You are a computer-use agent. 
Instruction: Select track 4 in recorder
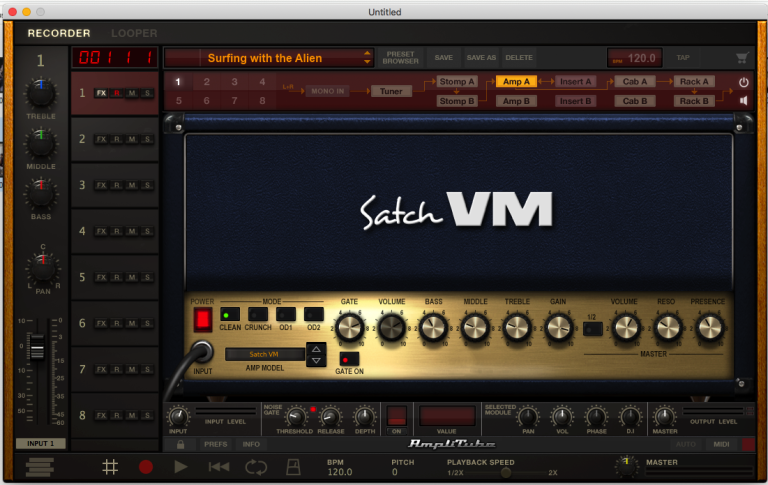[115, 231]
